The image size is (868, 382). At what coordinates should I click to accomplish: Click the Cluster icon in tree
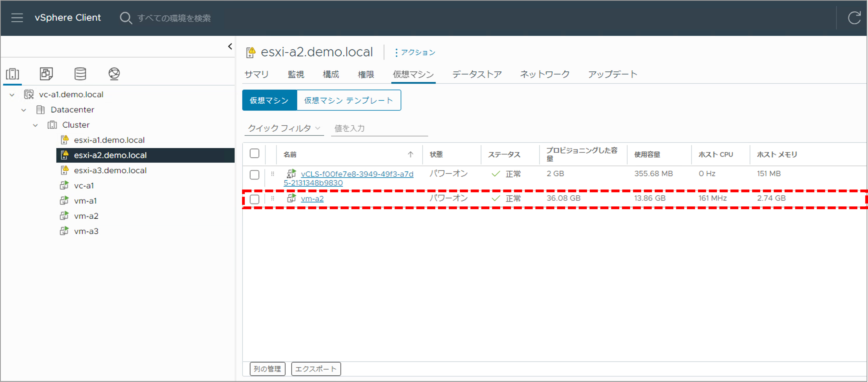(52, 125)
